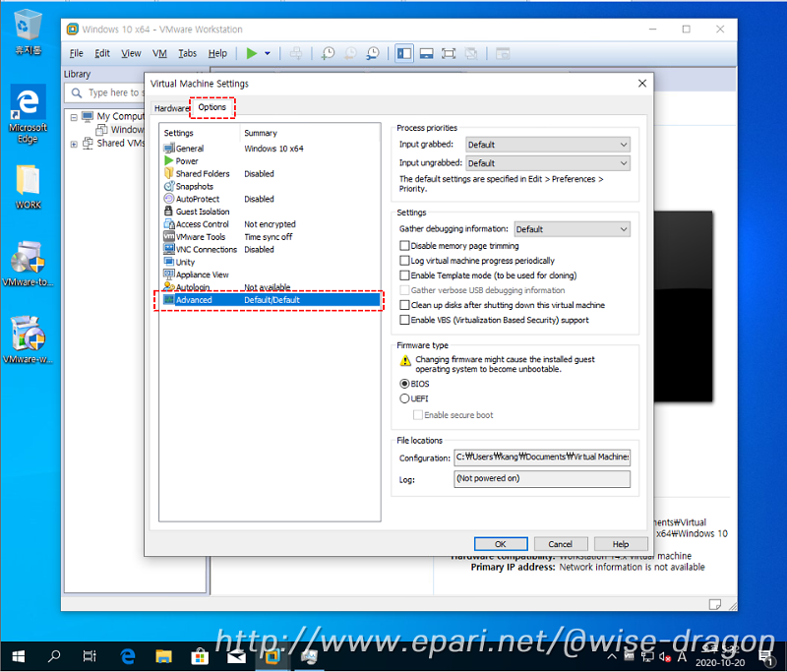Open the Windows Start menu

point(18,656)
